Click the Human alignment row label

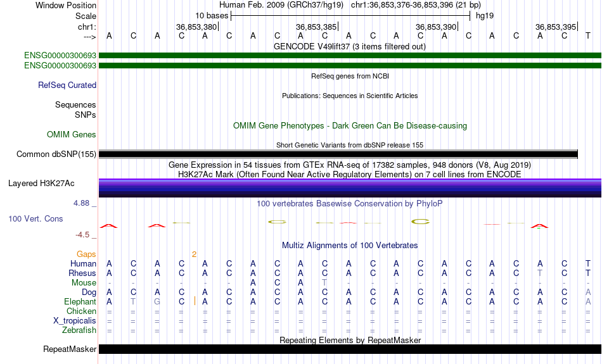(x=83, y=264)
